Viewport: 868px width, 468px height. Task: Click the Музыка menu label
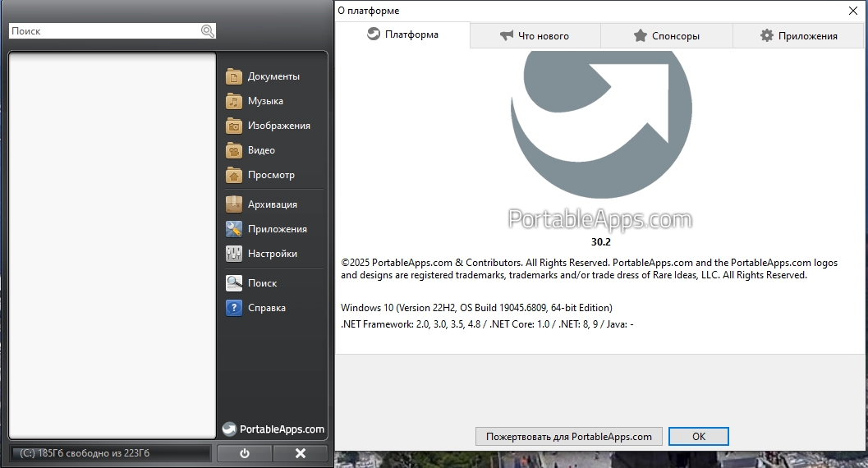266,101
